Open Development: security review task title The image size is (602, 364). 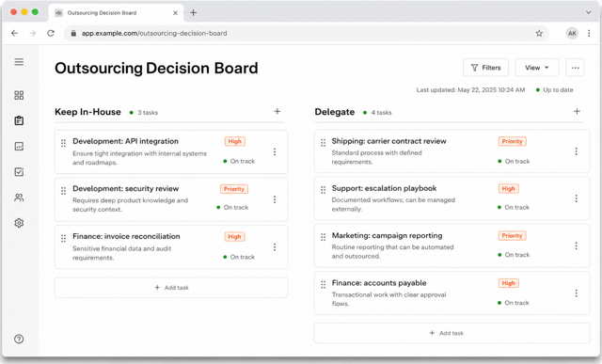click(x=125, y=188)
